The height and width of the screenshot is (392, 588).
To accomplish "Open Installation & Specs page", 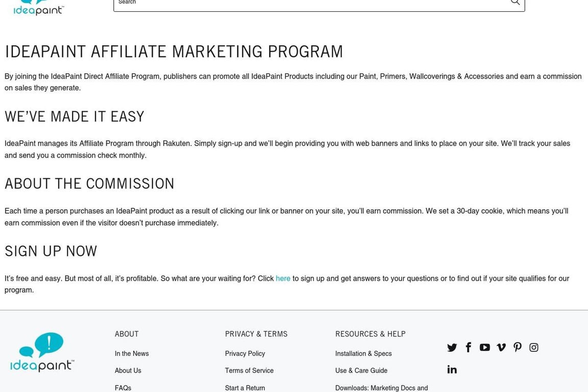I will [363, 354].
